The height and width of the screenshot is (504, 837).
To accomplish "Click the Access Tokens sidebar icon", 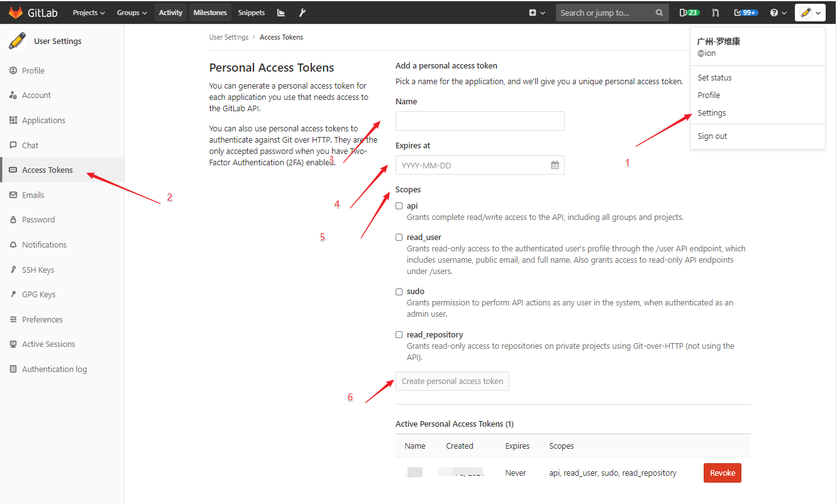I will click(x=13, y=170).
